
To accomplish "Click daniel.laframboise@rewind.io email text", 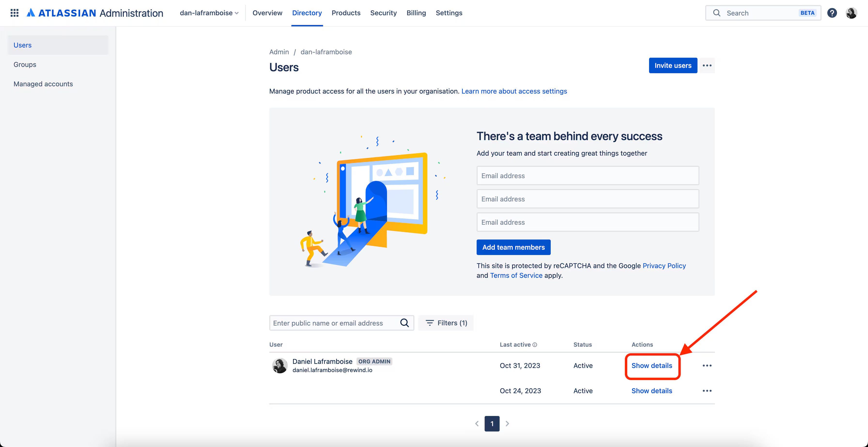I will (332, 370).
